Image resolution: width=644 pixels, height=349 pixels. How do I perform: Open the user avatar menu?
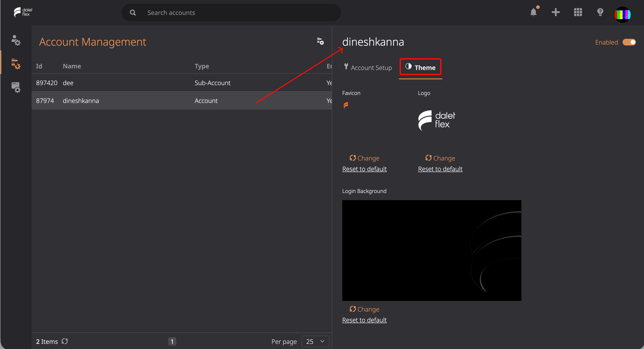[x=623, y=14]
